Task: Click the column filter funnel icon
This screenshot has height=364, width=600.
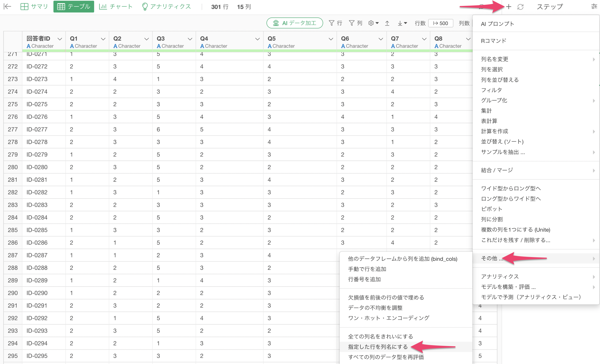Action: (352, 23)
